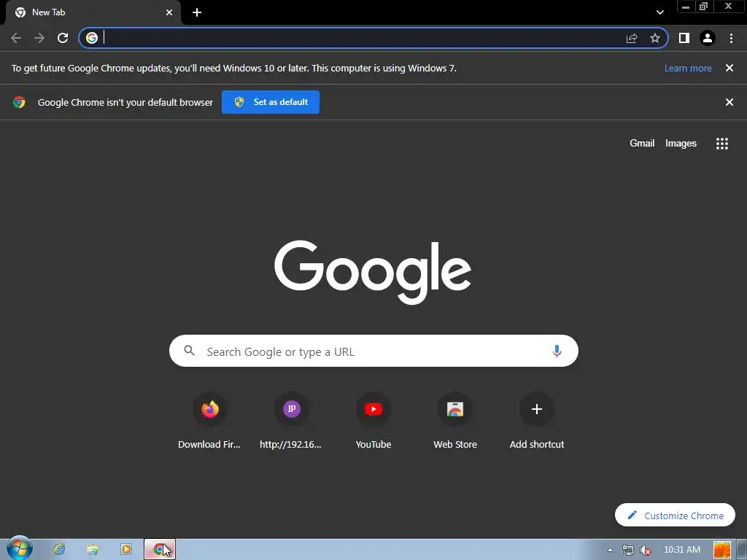Bookmark this tab with the star icon
The width and height of the screenshot is (747, 560).
pyautogui.click(x=655, y=38)
